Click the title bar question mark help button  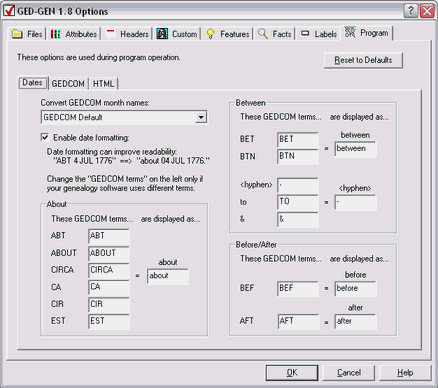(411, 11)
